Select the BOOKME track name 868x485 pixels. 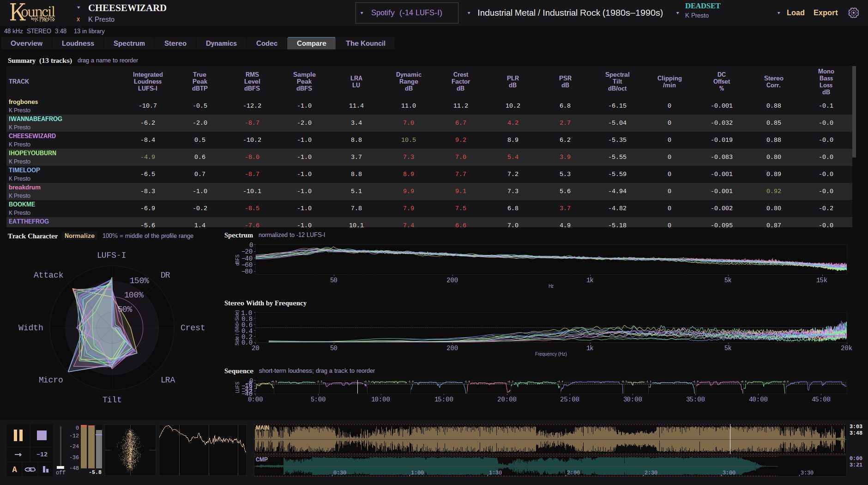tap(22, 205)
